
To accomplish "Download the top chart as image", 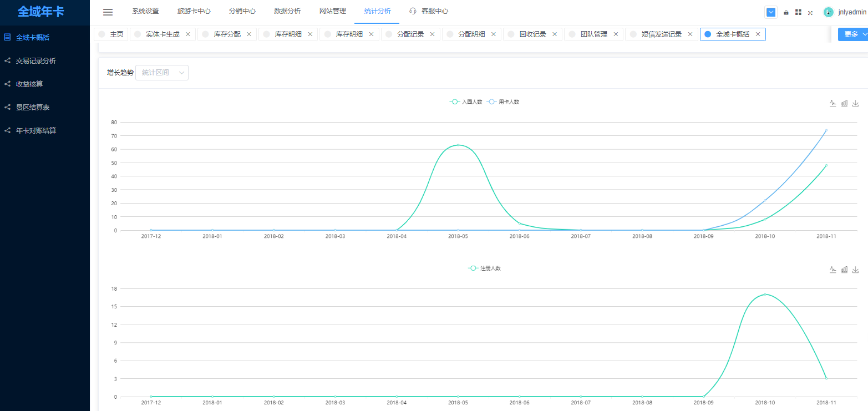I will pos(855,103).
